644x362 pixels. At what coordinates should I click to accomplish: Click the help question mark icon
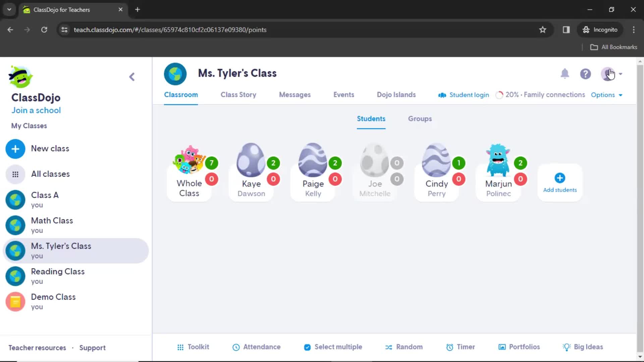585,73
